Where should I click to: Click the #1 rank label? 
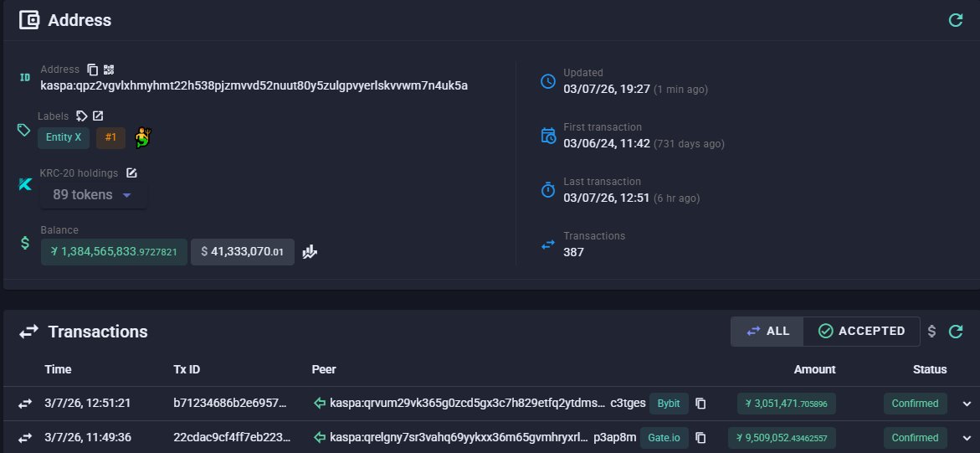(110, 137)
